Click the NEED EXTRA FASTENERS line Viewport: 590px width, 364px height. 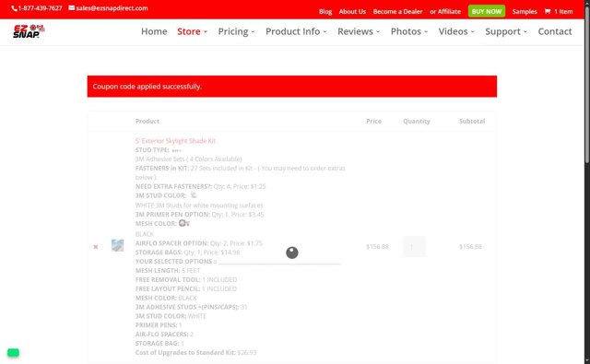point(201,186)
